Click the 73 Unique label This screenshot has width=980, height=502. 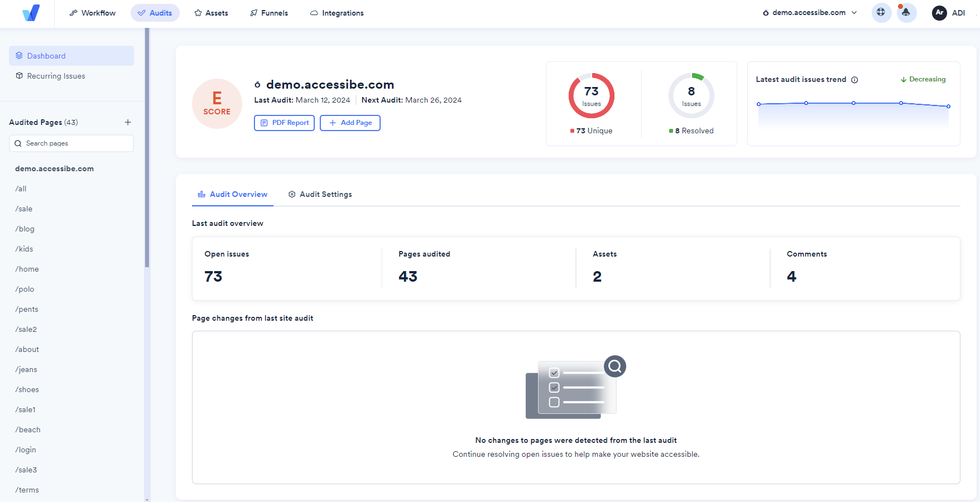[592, 131]
